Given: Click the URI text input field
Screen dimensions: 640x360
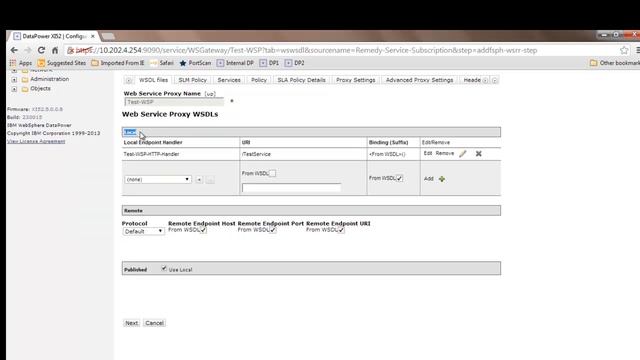Looking at the screenshot, I should (291, 188).
